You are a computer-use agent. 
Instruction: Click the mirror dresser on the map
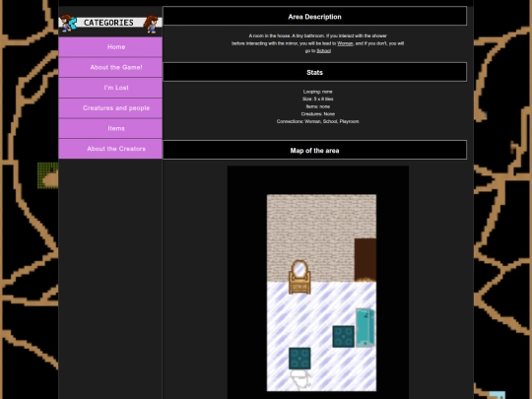tap(299, 277)
